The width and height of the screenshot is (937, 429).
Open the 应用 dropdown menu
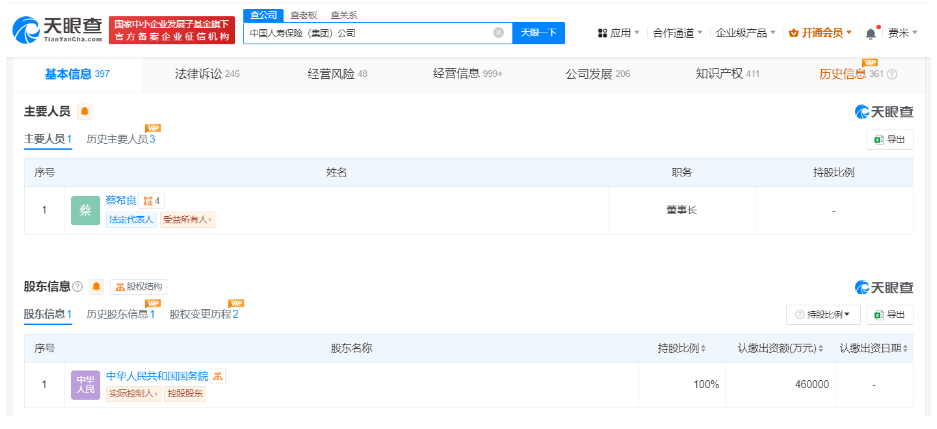pos(619,33)
